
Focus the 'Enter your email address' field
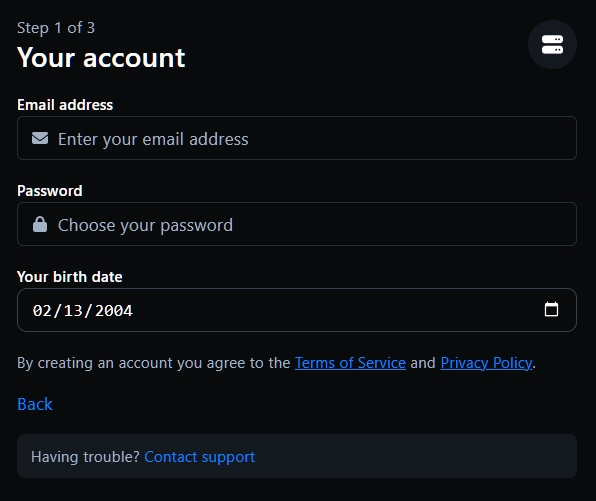[x=297, y=138]
